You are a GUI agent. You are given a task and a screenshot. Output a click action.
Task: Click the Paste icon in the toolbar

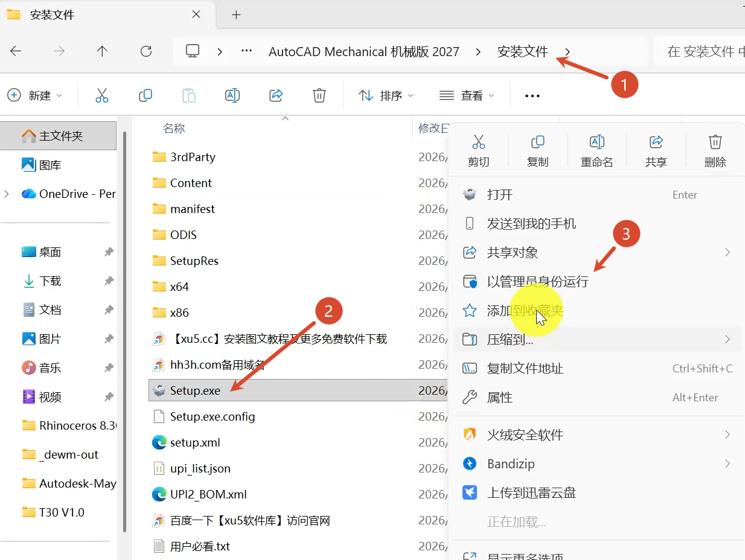click(189, 95)
